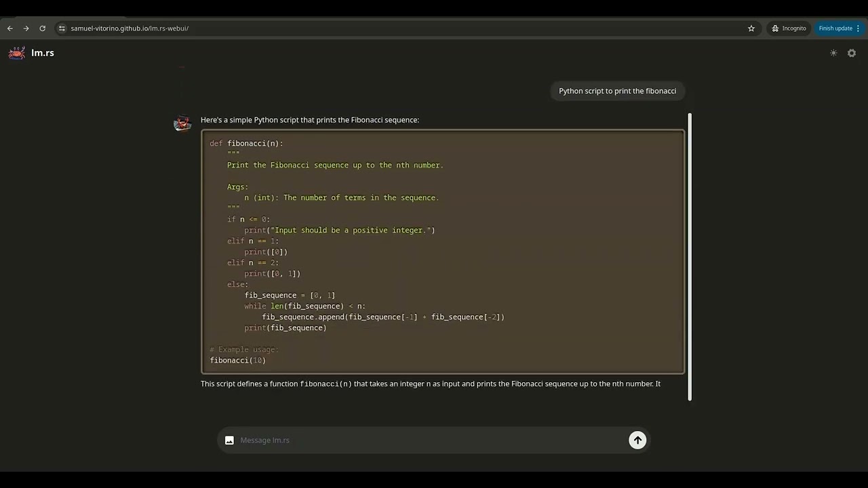Click the user message 'Python script to print the fibonacci'
868x488 pixels.
(617, 91)
